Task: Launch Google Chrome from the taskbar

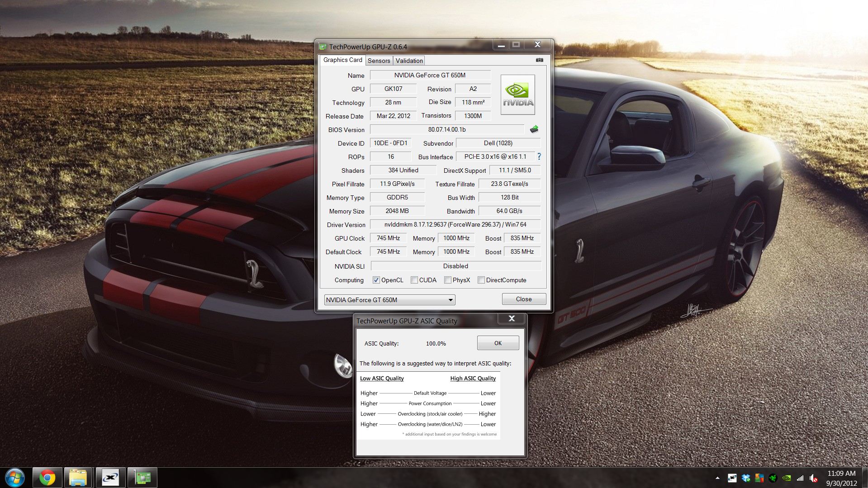Action: click(47, 478)
